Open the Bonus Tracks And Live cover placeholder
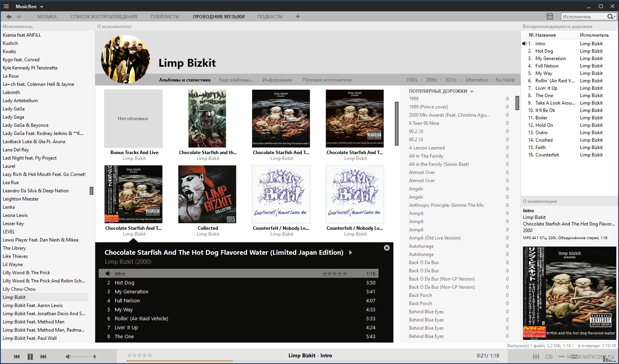This screenshot has height=364, width=619. [133, 119]
